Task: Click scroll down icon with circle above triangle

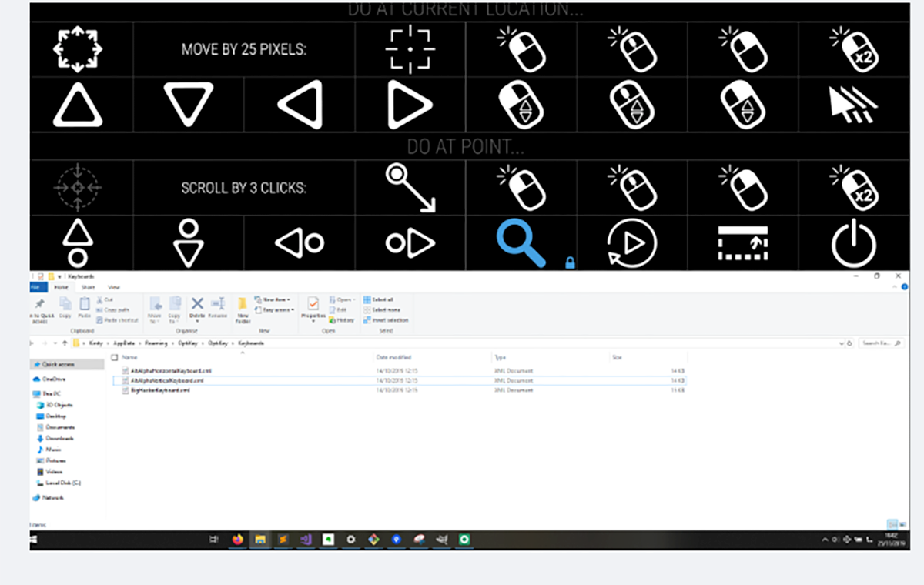Action: pyautogui.click(x=189, y=242)
